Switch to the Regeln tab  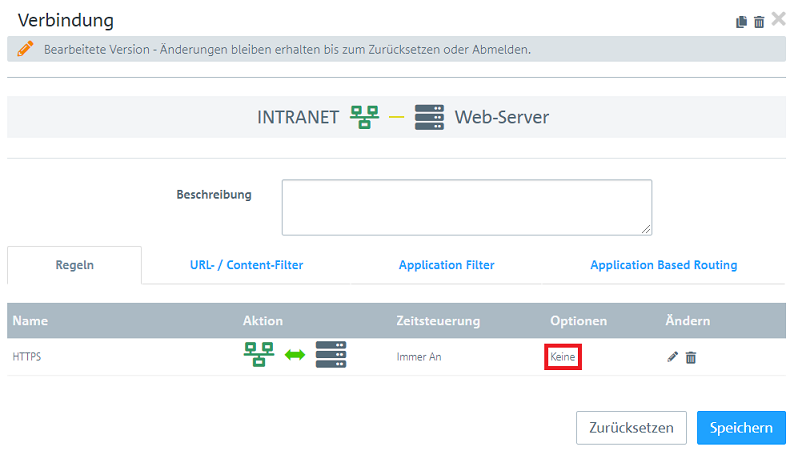(x=74, y=265)
